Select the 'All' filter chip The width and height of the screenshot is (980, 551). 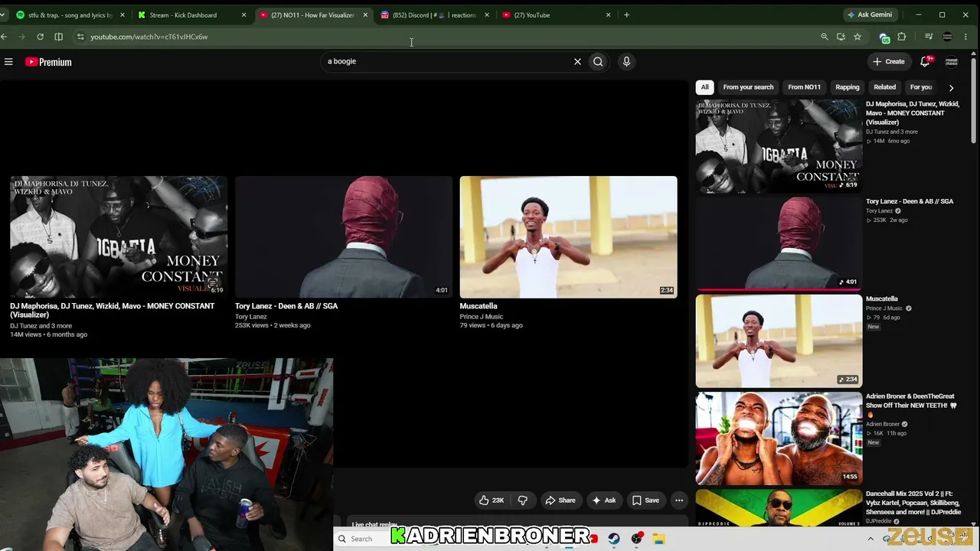coord(705,87)
